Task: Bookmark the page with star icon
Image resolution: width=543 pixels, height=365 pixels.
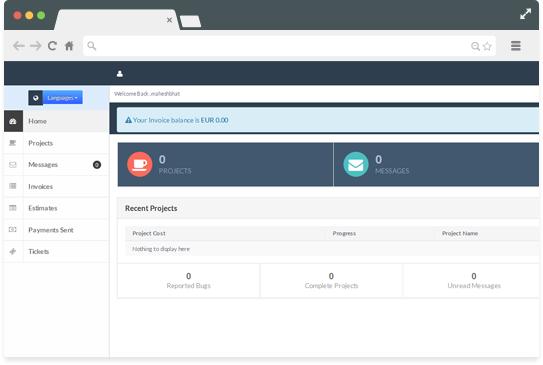Action: point(487,46)
